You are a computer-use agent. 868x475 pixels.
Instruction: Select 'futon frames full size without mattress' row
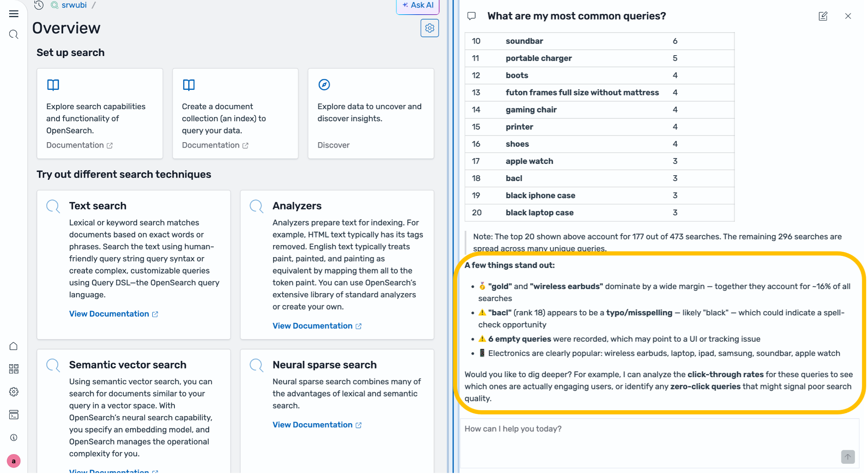600,92
